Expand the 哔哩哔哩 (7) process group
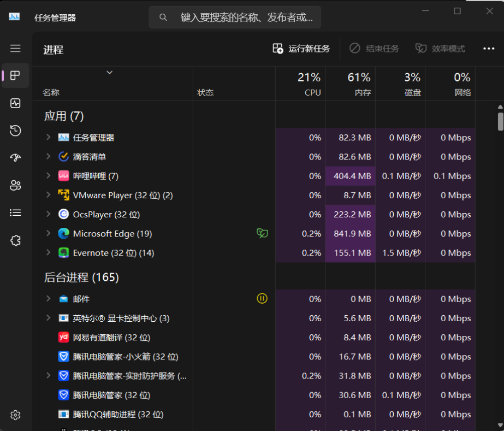Image resolution: width=504 pixels, height=431 pixels. tap(48, 175)
